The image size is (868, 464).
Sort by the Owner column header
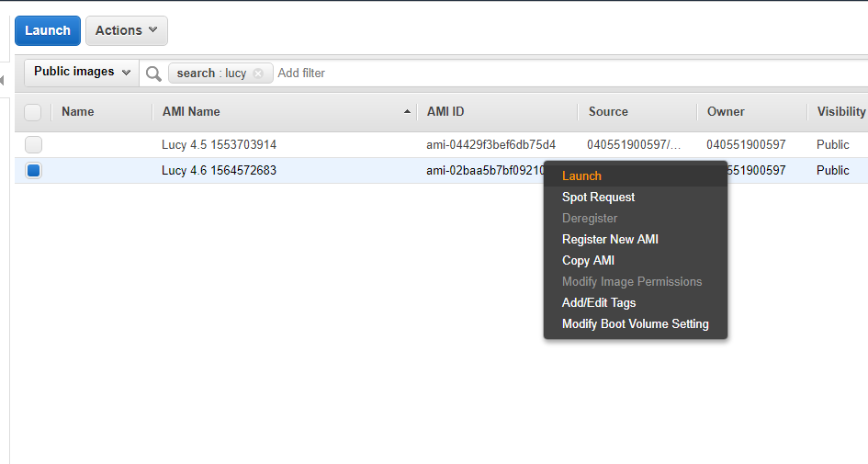pyautogui.click(x=726, y=112)
